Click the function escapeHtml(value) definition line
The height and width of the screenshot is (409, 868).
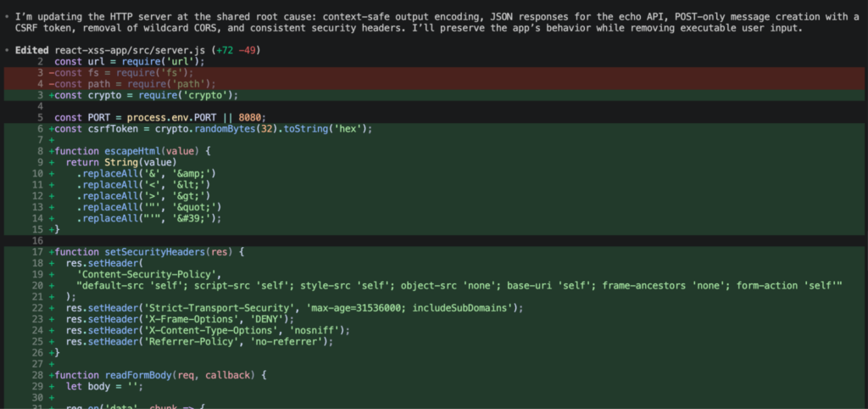point(131,151)
